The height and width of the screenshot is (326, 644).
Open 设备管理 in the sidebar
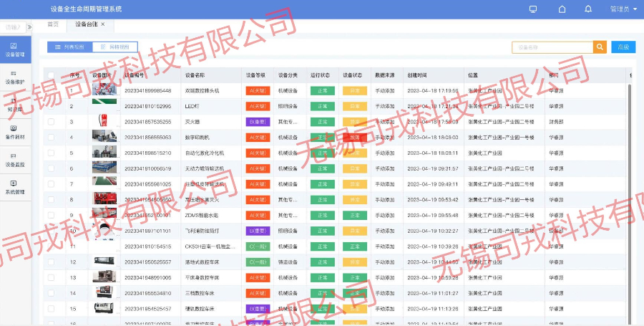tap(14, 49)
